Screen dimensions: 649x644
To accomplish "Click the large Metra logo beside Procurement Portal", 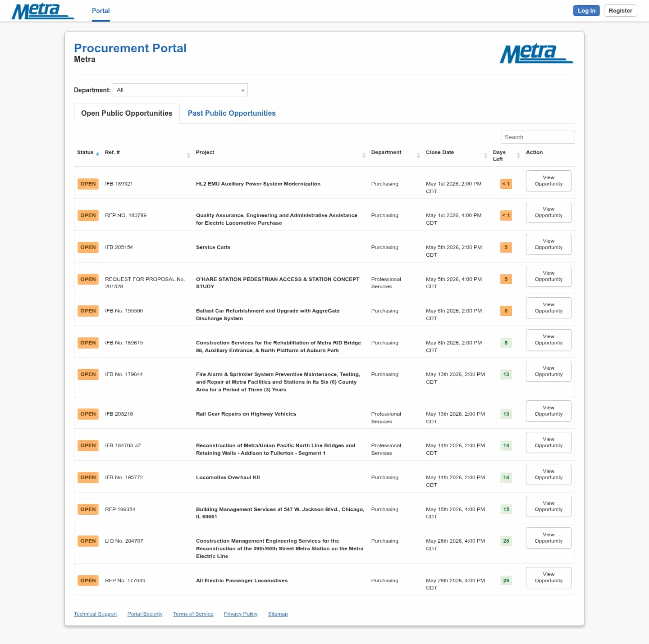I will click(536, 54).
